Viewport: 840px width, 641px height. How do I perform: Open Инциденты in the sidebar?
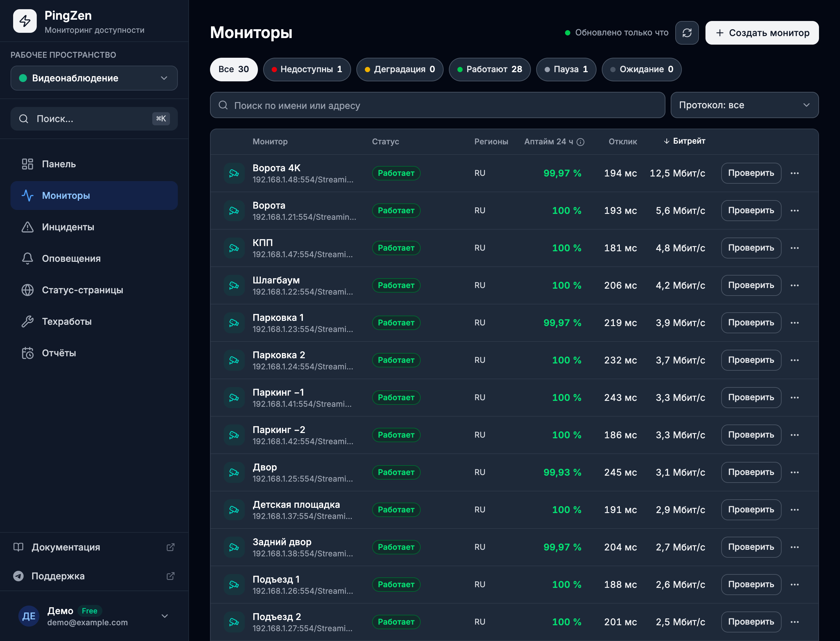tap(94, 227)
